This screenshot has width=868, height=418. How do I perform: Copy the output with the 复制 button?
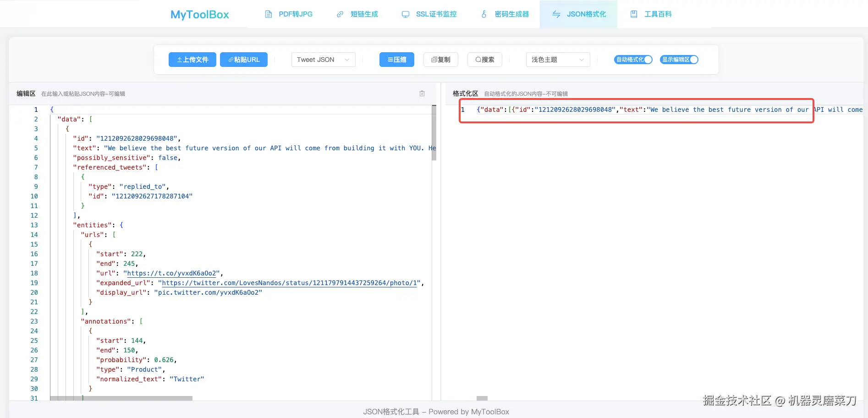click(441, 60)
